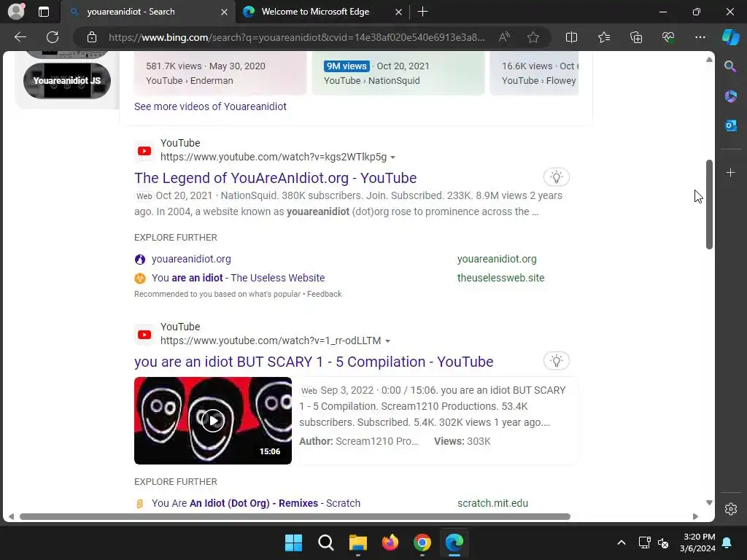Click youareanidiot.org green URL text

497,259
